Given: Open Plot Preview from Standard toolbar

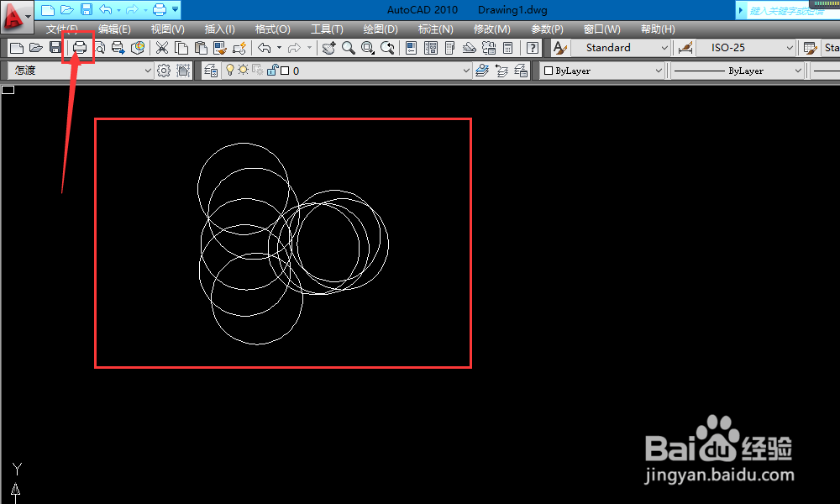Looking at the screenshot, I should click(x=100, y=48).
